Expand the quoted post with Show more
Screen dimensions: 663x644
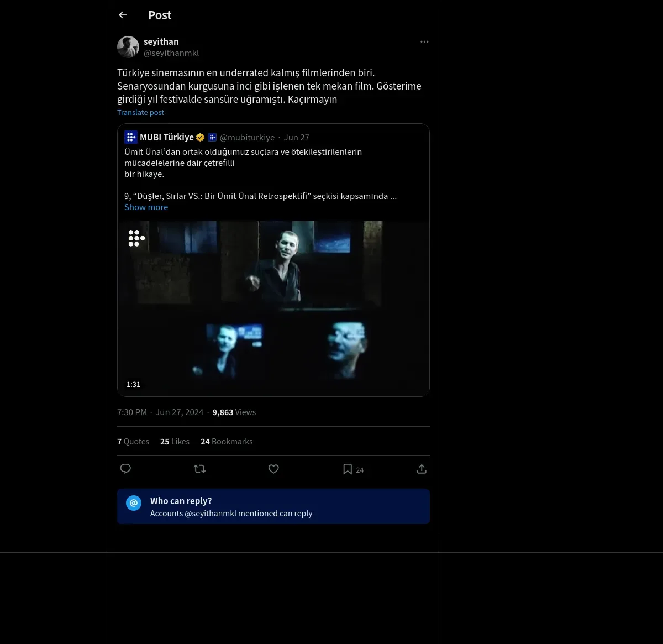(x=146, y=207)
